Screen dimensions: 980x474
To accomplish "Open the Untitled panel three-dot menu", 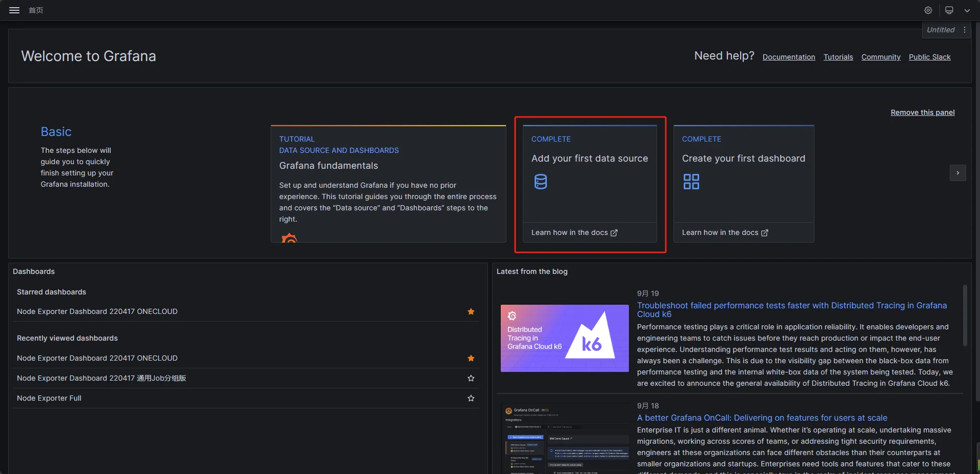I will point(965,30).
